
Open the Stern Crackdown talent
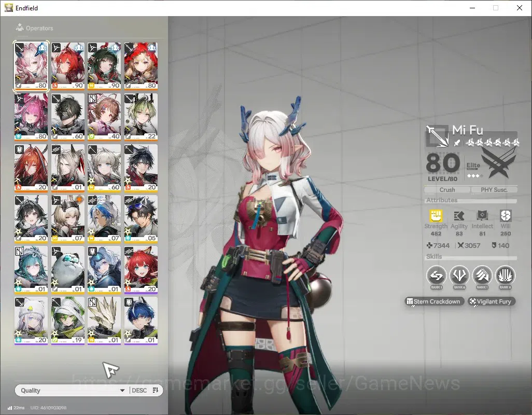point(435,301)
